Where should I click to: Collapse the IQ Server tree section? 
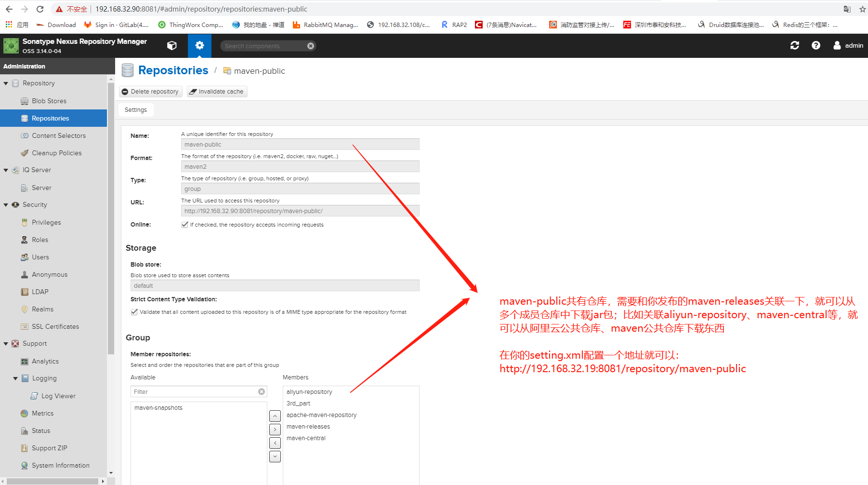(x=6, y=170)
